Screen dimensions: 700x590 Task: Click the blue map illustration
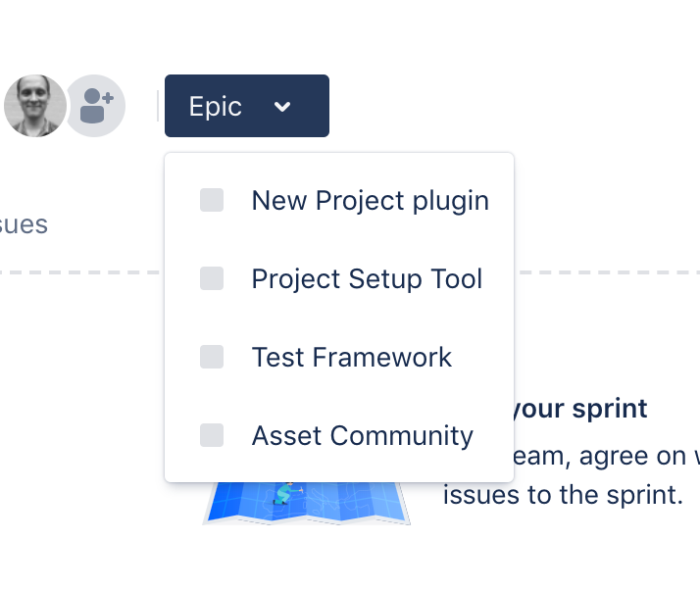[306, 503]
